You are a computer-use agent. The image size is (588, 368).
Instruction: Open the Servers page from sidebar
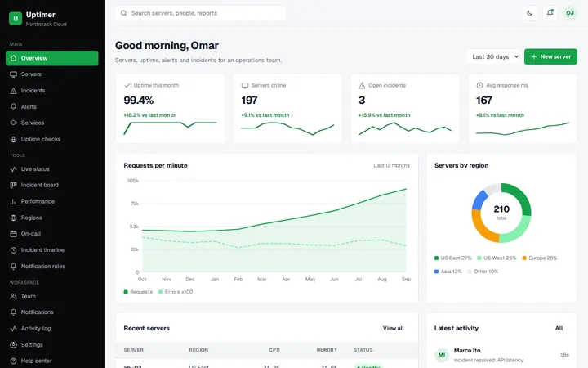tap(52, 74)
